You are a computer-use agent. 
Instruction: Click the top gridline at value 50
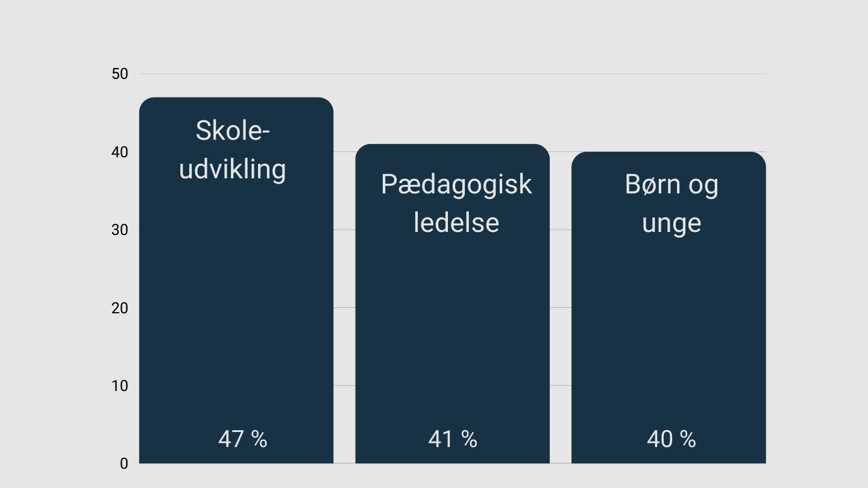click(452, 74)
